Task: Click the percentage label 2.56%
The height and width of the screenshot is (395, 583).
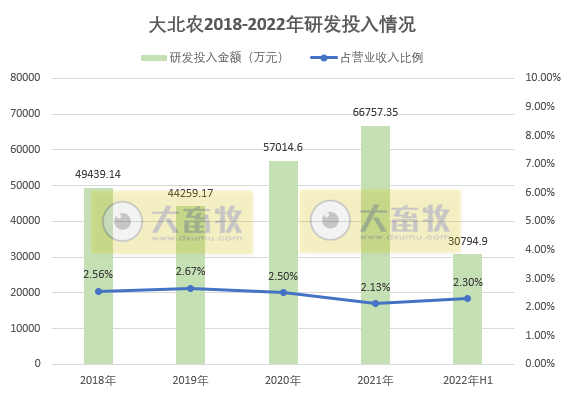Action: [x=98, y=274]
